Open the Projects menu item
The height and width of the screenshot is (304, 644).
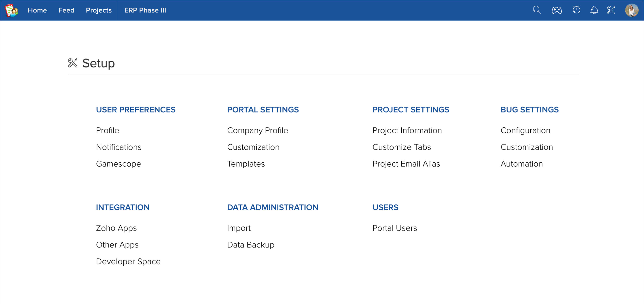click(x=98, y=10)
